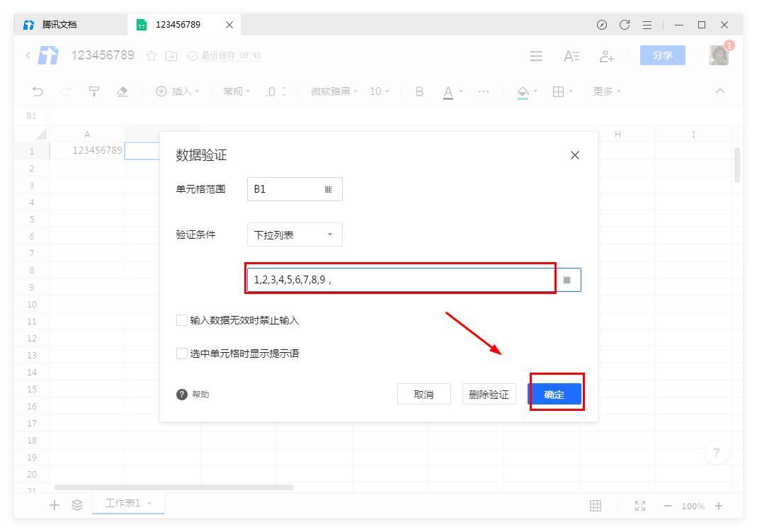Click the grid view icon in status bar

(x=596, y=506)
